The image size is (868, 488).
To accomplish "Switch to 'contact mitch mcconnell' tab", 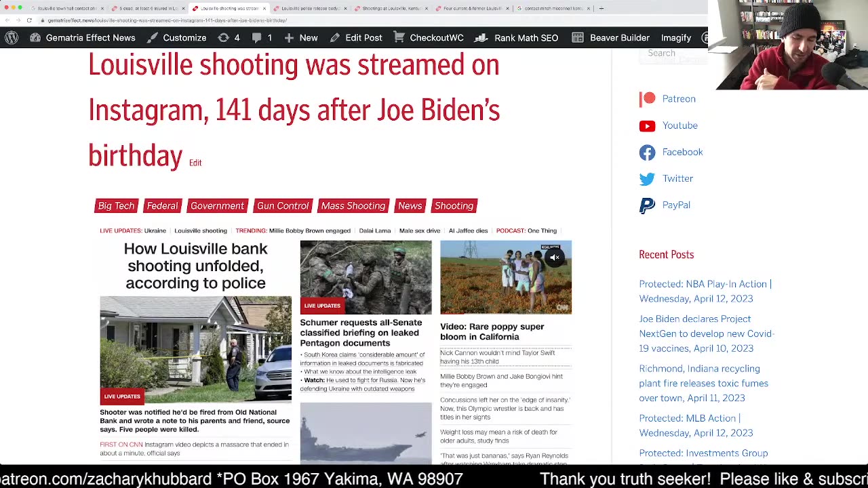I will [x=555, y=8].
